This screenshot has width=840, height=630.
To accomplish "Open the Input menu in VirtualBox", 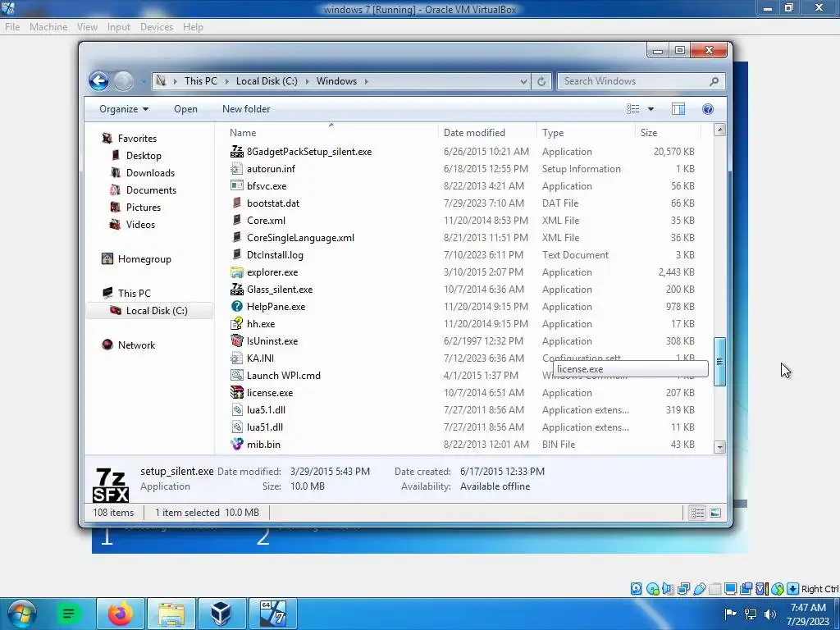I will (118, 27).
